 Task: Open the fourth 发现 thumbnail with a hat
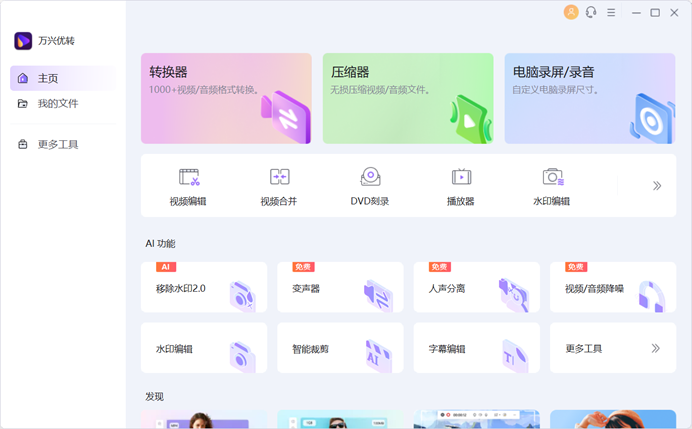[613, 419]
